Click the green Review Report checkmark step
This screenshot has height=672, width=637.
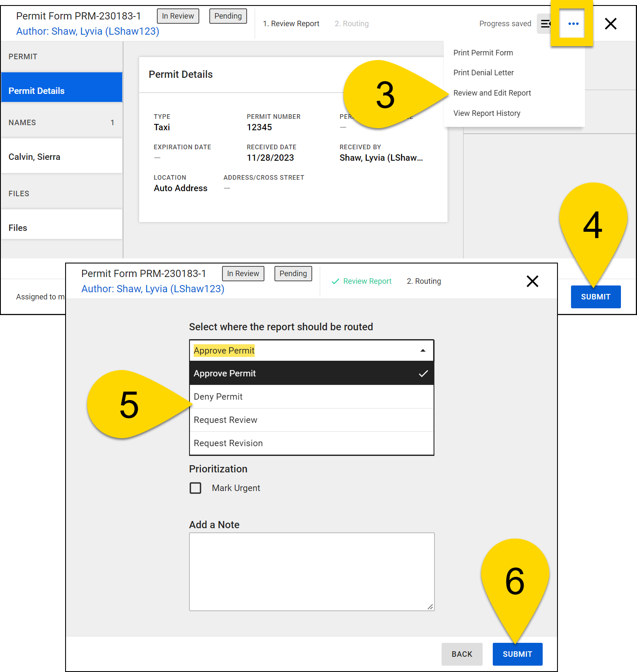(x=362, y=281)
